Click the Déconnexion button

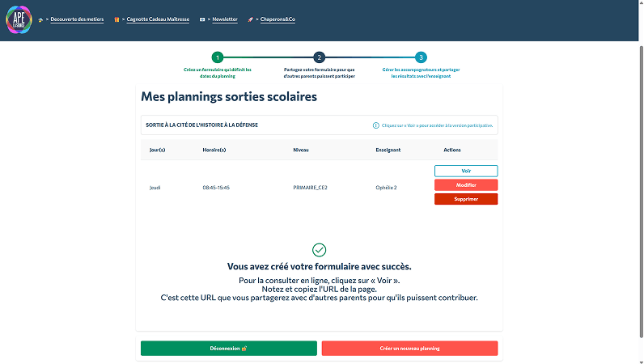tap(229, 349)
